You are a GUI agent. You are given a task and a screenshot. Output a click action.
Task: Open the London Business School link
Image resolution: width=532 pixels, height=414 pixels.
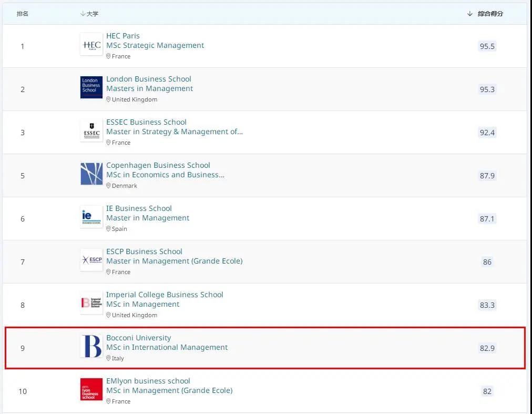coord(149,79)
